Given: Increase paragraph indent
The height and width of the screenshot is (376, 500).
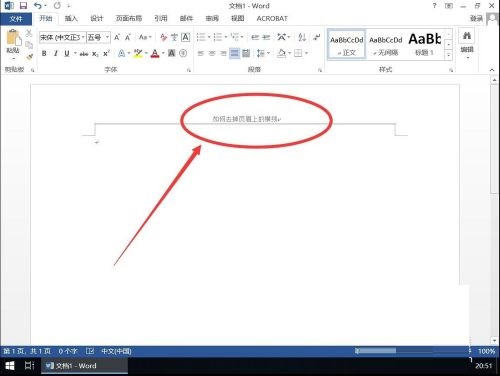Looking at the screenshot, I should pos(266,37).
